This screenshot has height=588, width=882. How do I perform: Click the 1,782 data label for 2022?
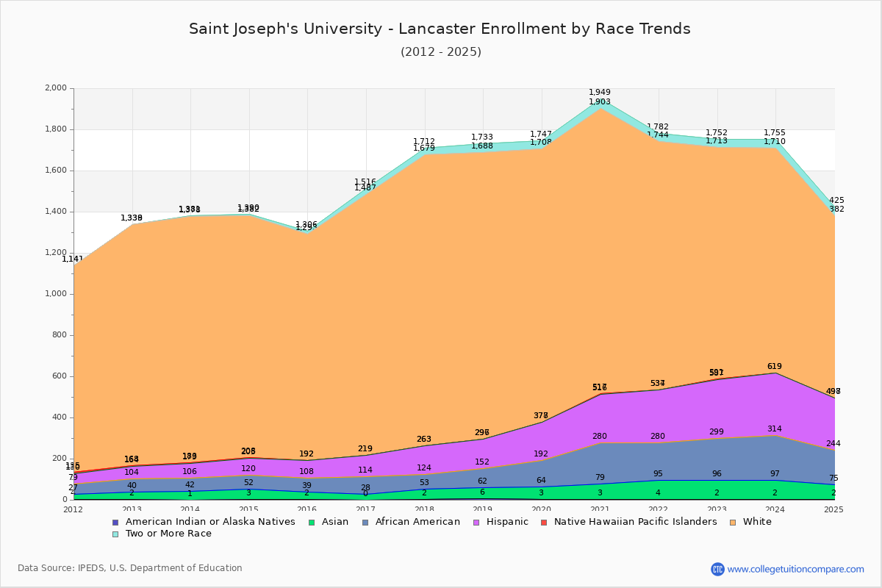658,127
